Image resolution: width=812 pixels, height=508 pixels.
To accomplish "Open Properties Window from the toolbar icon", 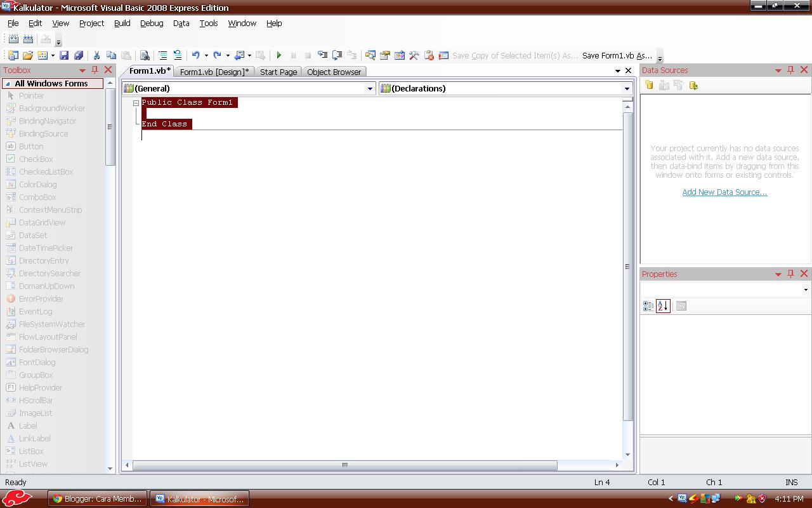I will point(385,55).
